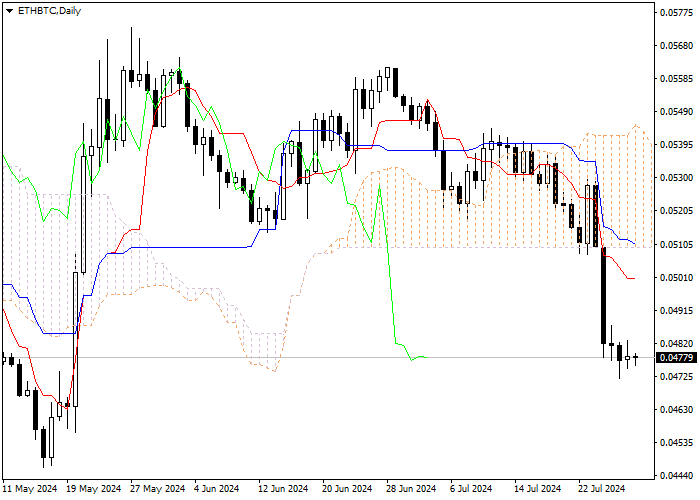Click the end of the blue Kijun-sen line

pos(635,244)
